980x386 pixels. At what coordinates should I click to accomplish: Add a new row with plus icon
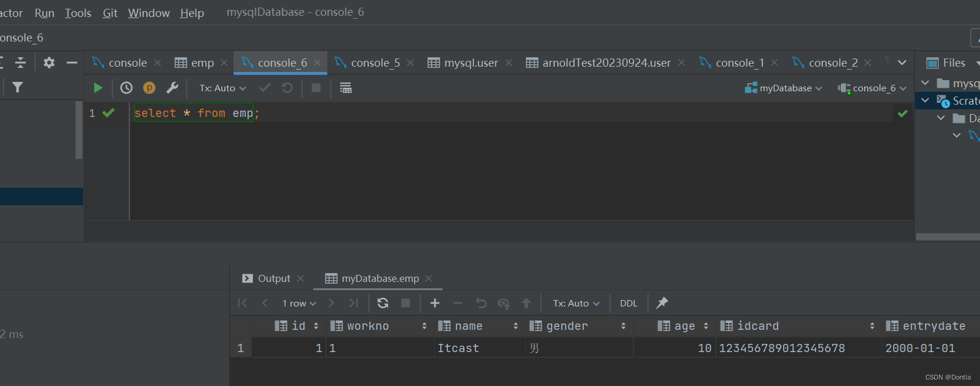[435, 303]
